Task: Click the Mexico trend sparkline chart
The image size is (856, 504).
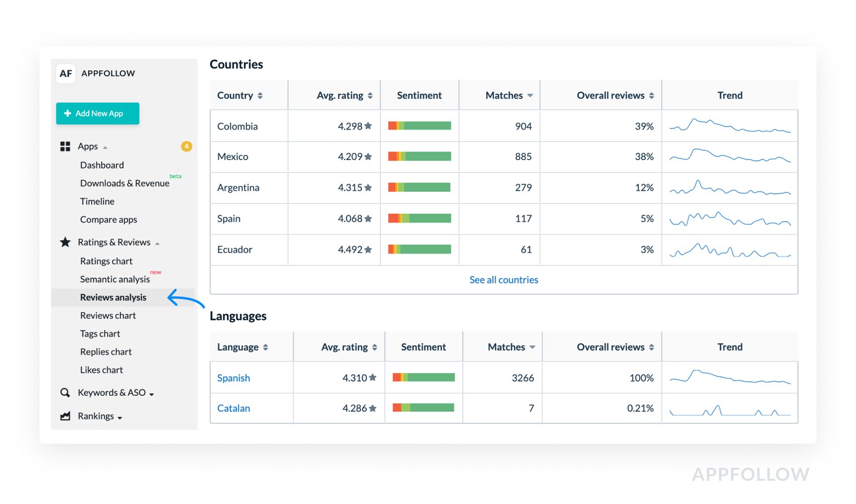Action: (729, 156)
